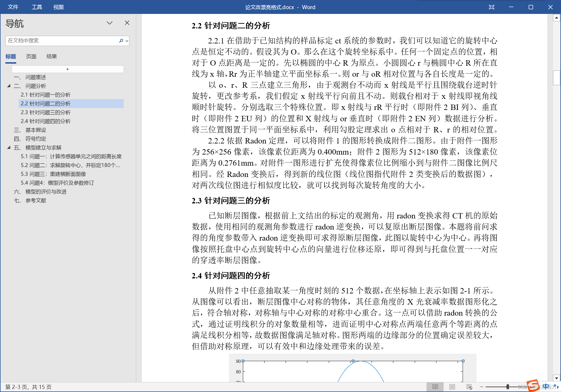This screenshot has width=561, height=392.
Task: Click the Sogou input method icon
Action: [x=533, y=386]
